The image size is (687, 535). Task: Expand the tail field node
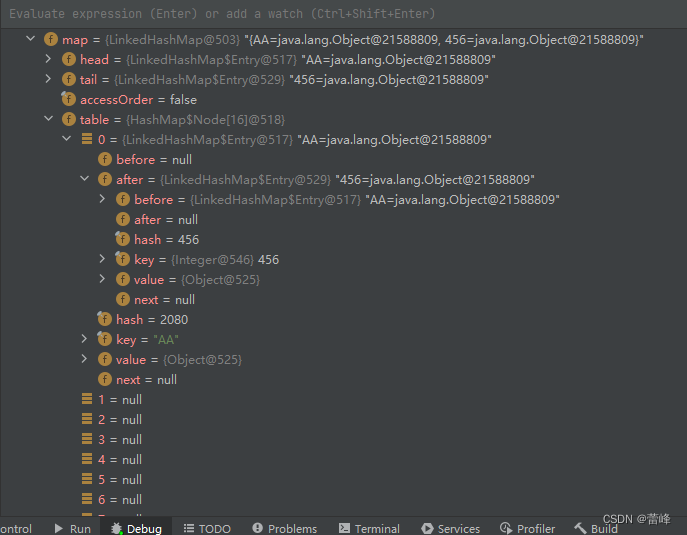(x=48, y=79)
